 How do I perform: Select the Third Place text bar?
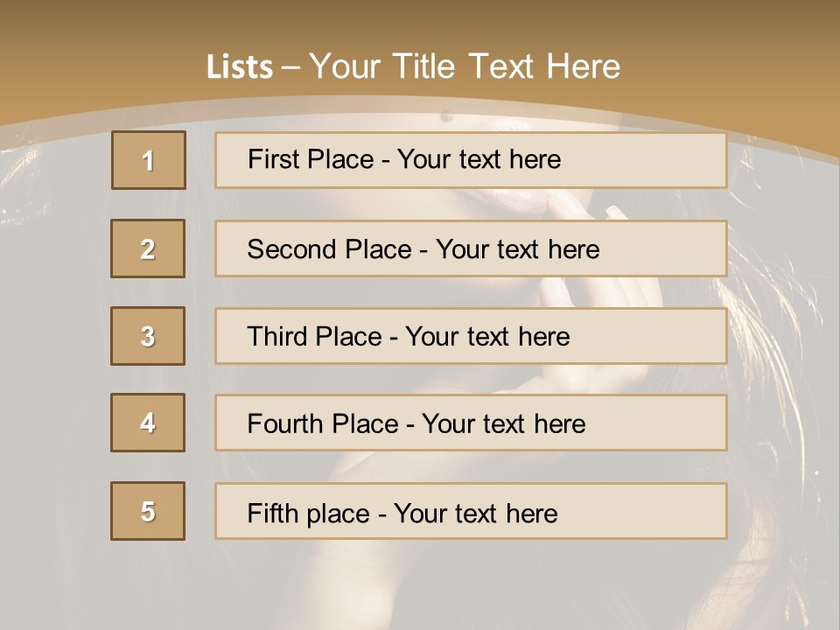pyautogui.click(x=471, y=336)
